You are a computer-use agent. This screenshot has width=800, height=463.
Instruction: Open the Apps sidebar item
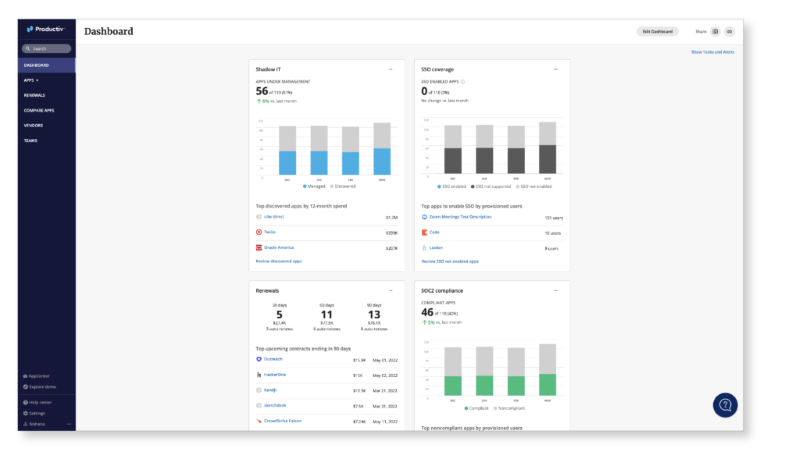pyautogui.click(x=29, y=80)
